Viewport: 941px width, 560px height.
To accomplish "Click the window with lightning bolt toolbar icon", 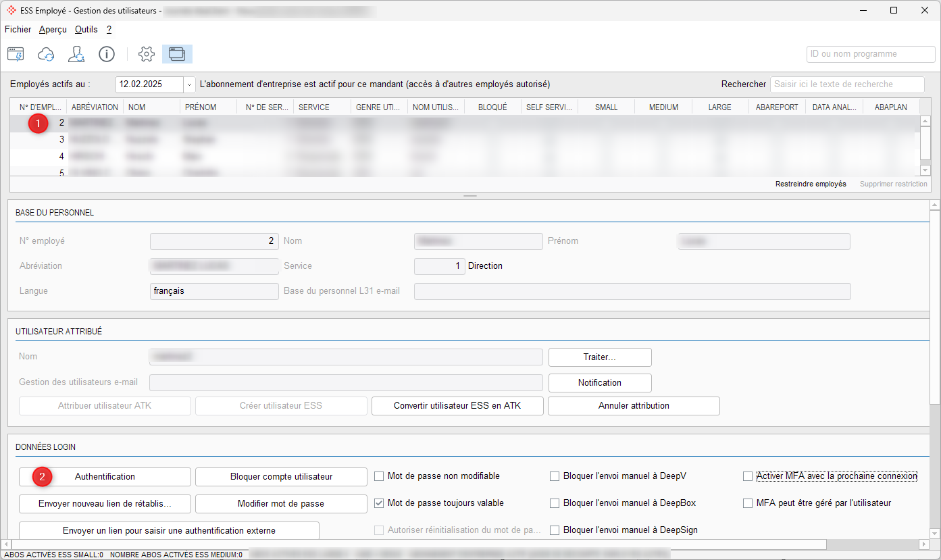I will 16,54.
